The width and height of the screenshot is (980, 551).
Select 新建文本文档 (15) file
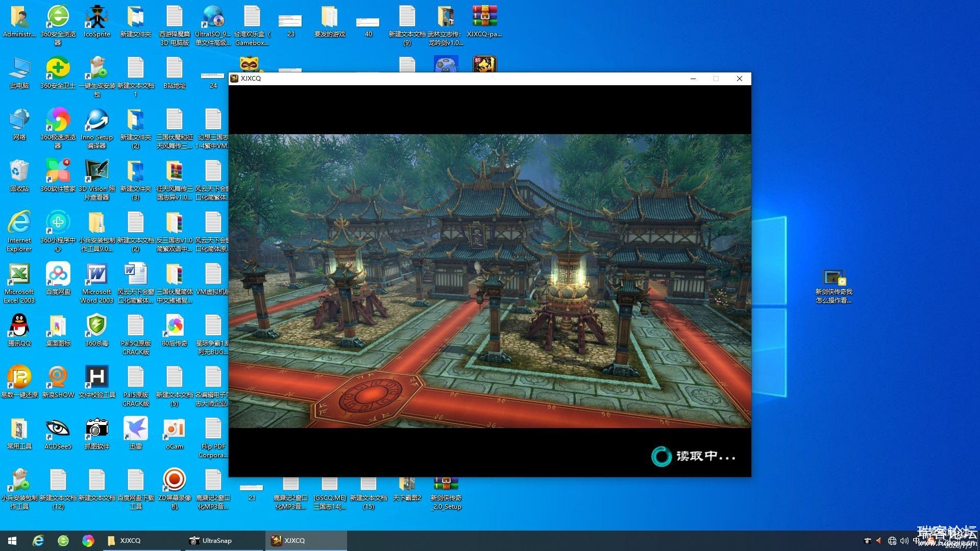point(368,494)
